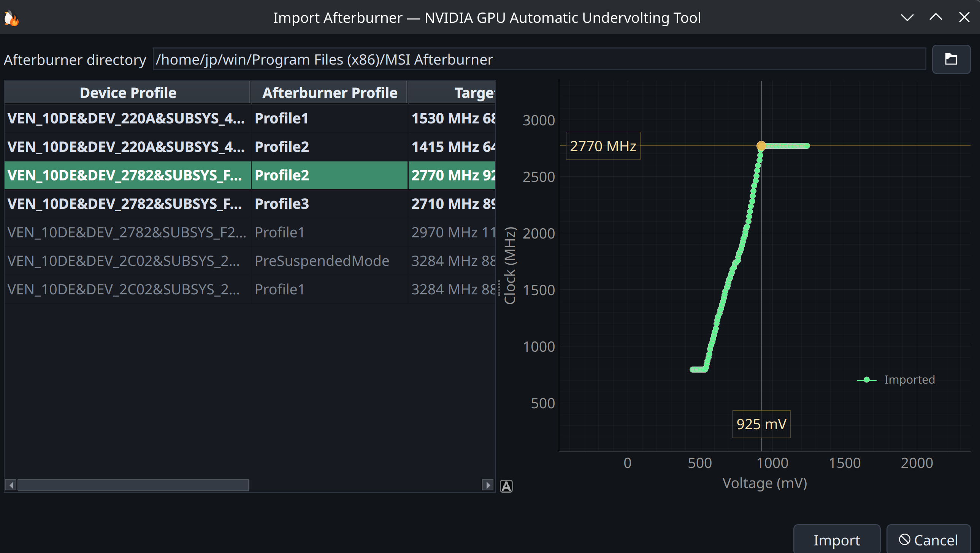The width and height of the screenshot is (980, 553).
Task: Click the Import button
Action: (837, 540)
